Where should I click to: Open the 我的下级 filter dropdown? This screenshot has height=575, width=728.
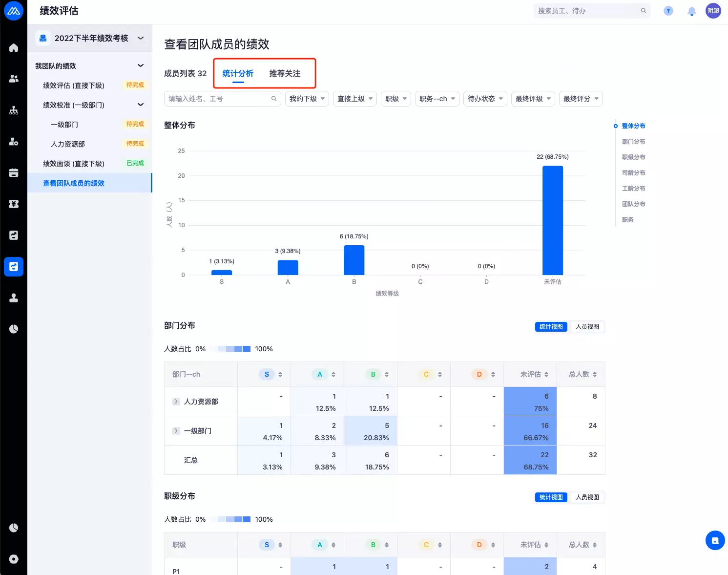pos(307,99)
